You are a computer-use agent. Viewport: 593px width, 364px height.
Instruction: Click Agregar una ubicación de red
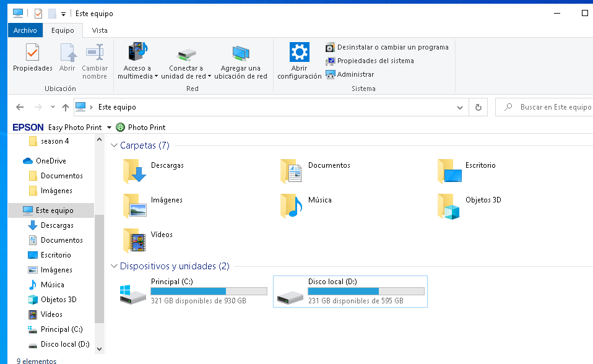click(240, 53)
